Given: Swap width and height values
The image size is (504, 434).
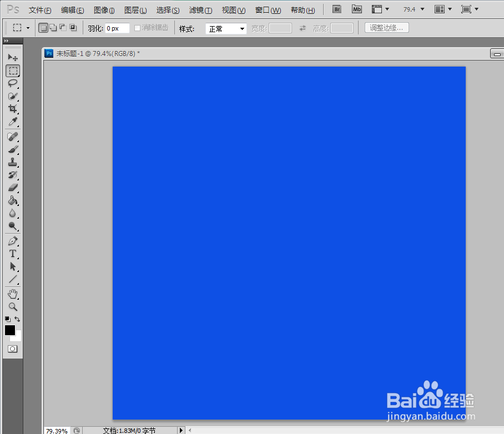Looking at the screenshot, I should point(303,28).
